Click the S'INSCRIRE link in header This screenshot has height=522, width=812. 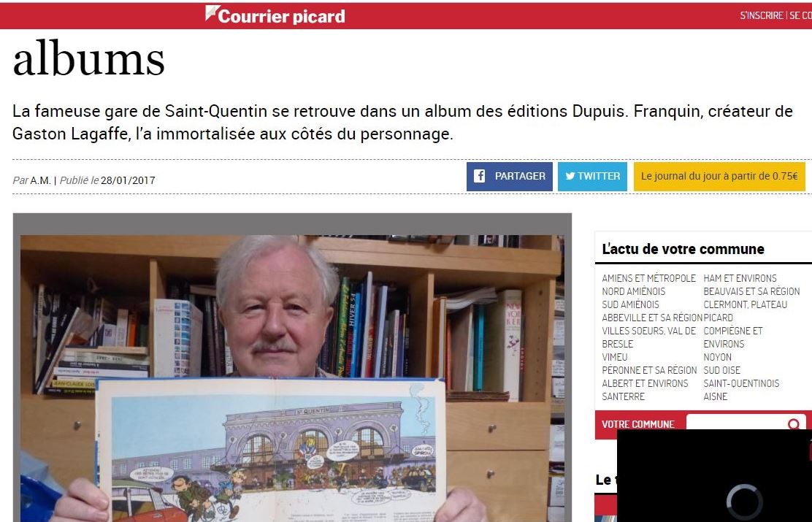click(761, 15)
